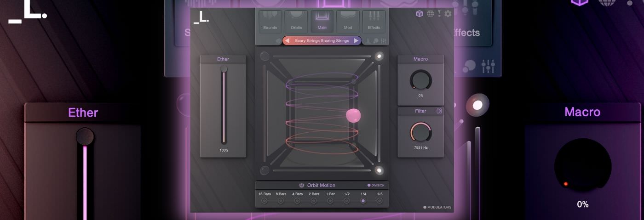Click the pink orbiting ball in the cube
Image resolution: width=644 pixels, height=220 pixels.
pos(353,115)
